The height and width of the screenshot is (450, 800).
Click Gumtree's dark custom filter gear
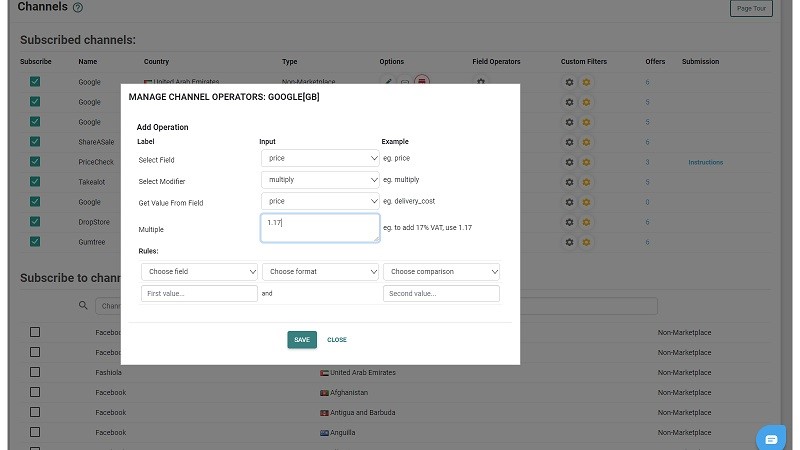pyautogui.click(x=569, y=242)
